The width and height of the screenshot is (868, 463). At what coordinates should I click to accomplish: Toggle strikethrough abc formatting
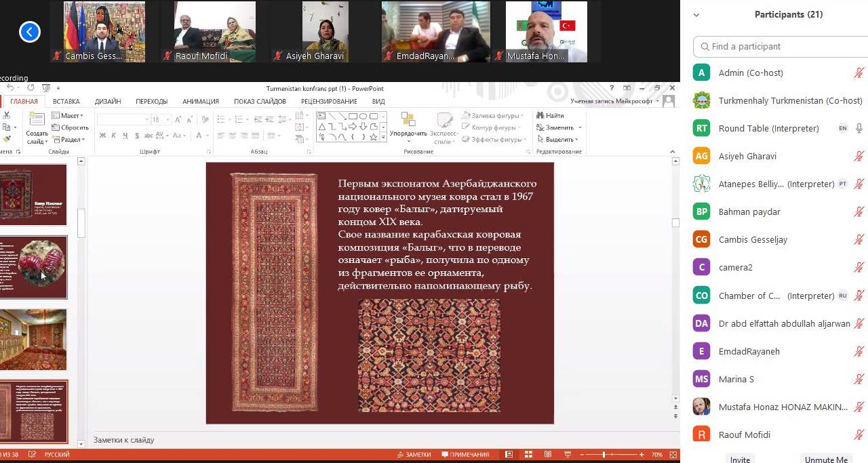[x=149, y=136]
